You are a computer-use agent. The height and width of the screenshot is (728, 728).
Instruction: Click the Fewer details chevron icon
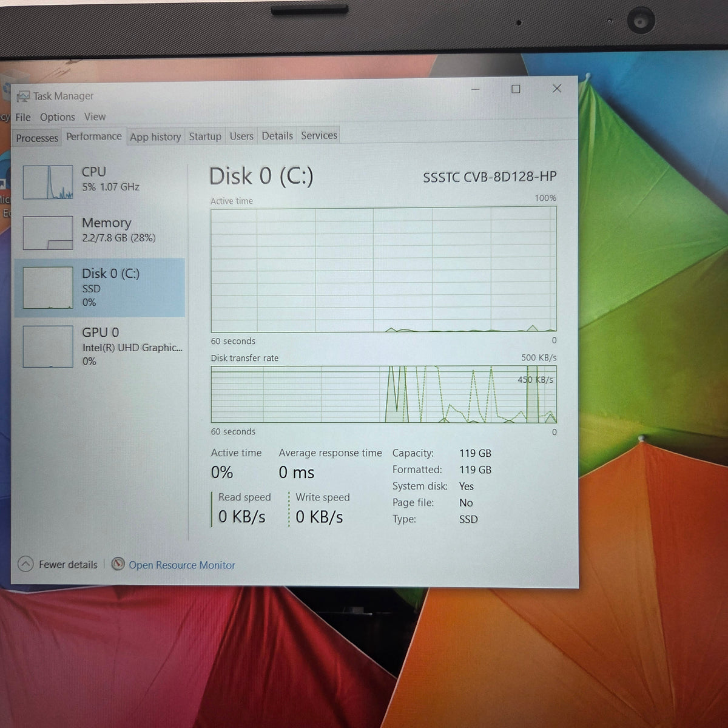[x=25, y=564]
